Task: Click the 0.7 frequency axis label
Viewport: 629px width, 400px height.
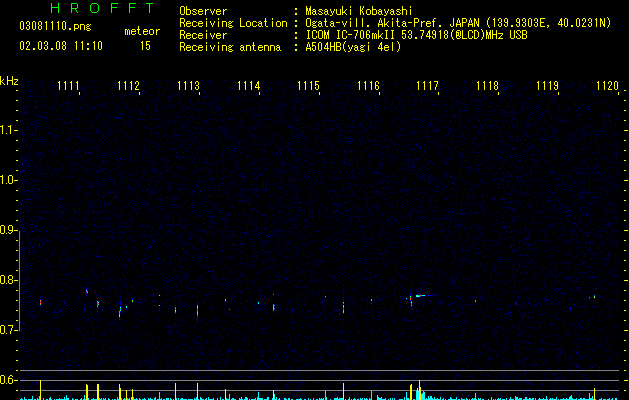Action: point(8,330)
